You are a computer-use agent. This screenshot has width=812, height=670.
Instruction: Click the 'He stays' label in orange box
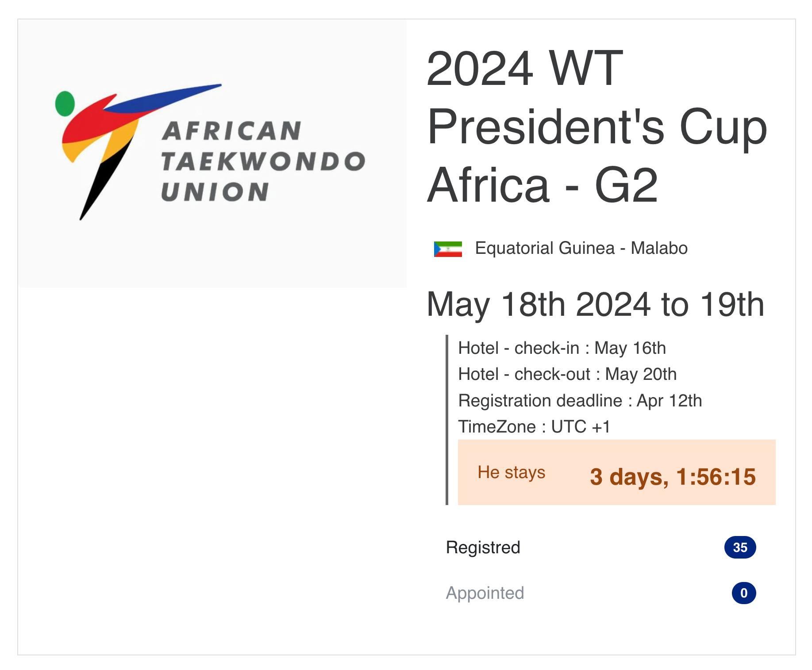tap(512, 472)
